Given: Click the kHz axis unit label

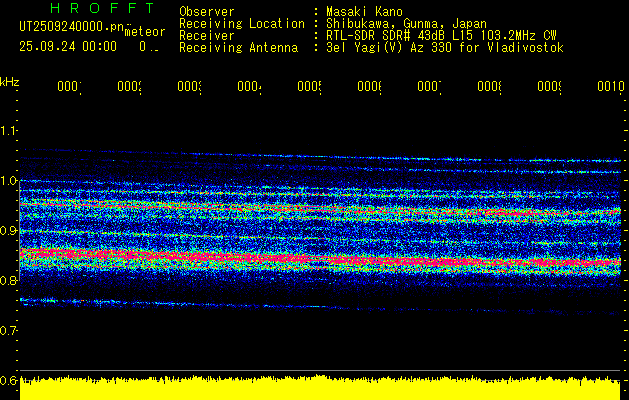Looking at the screenshot, I should click(x=9, y=82).
